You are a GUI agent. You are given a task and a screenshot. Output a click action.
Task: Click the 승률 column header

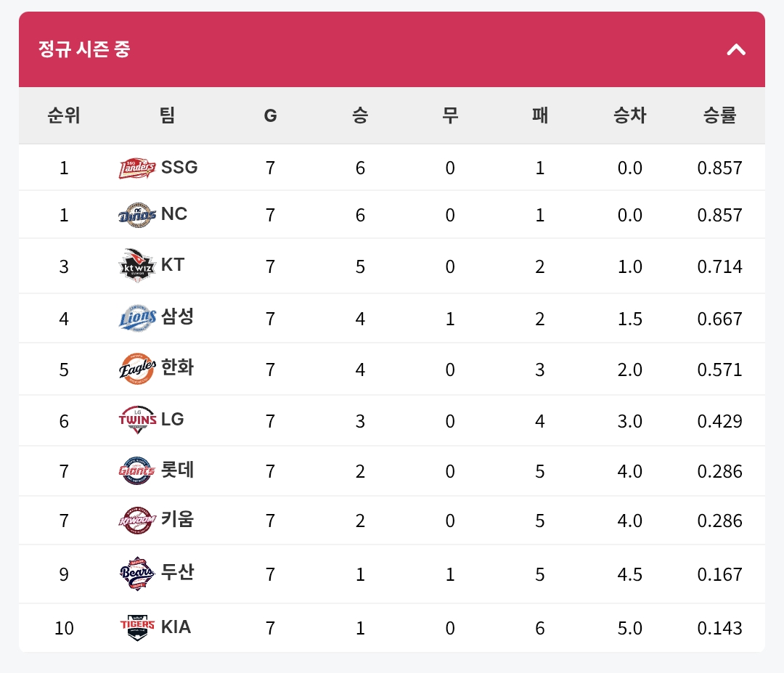coord(719,115)
